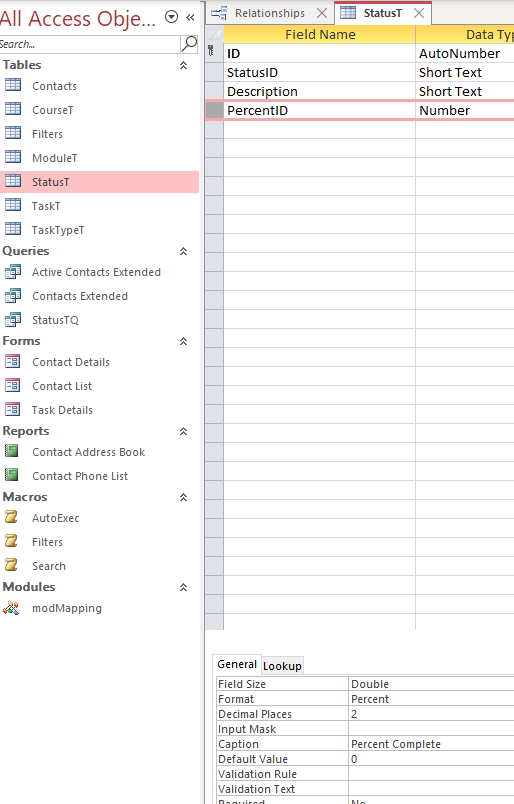This screenshot has width=514, height=804.
Task: Open the All Access Objects dropdown menu
Action: coord(171,17)
